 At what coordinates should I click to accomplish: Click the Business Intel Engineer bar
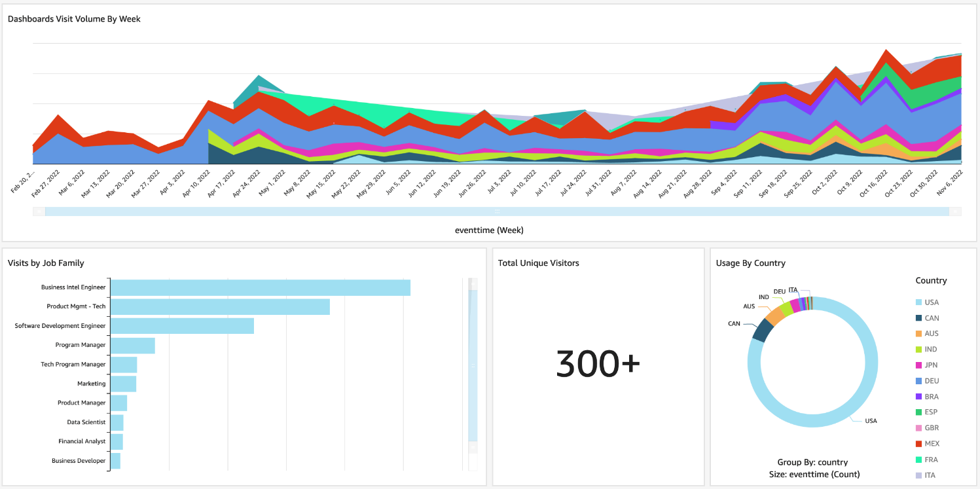[261, 287]
